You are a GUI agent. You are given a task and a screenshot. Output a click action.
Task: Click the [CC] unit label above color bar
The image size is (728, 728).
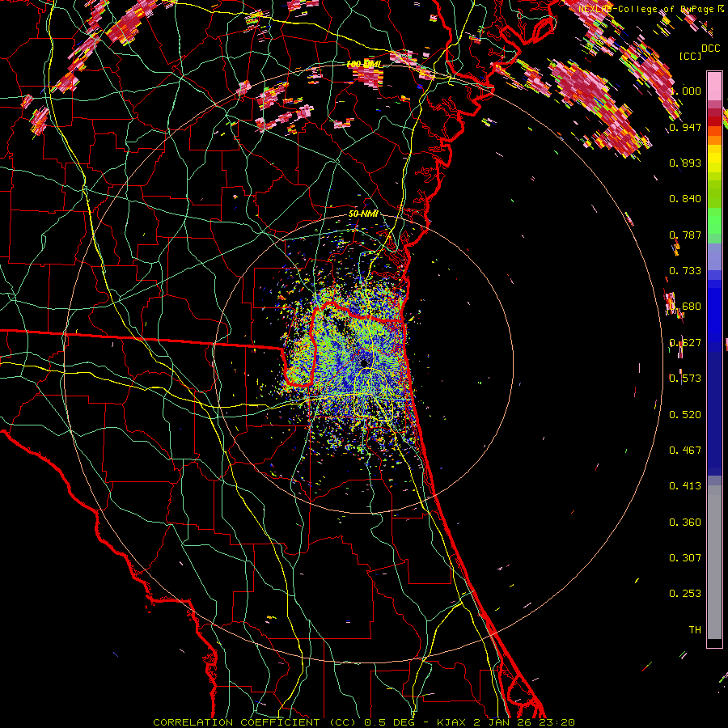coord(690,56)
